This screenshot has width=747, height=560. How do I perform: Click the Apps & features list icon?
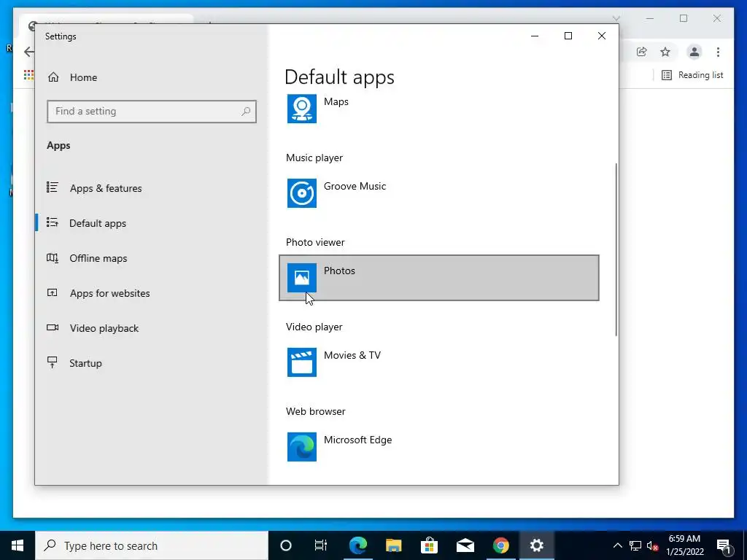pyautogui.click(x=53, y=187)
